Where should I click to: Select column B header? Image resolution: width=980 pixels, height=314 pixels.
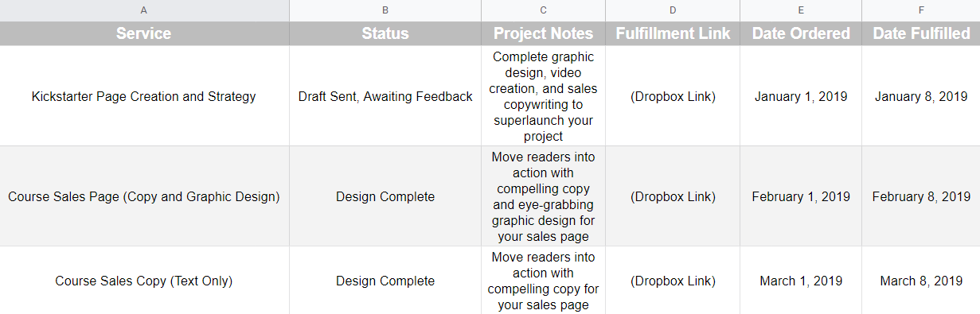tap(385, 10)
